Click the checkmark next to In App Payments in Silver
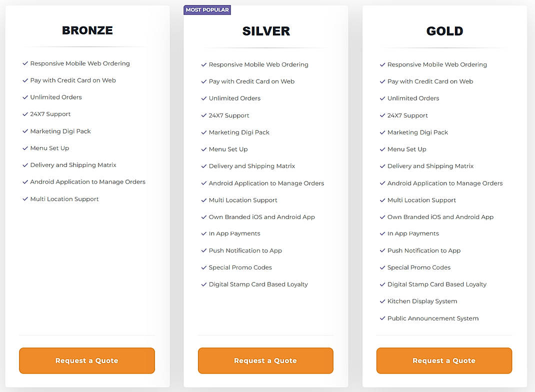The height and width of the screenshot is (392, 535). click(x=203, y=233)
